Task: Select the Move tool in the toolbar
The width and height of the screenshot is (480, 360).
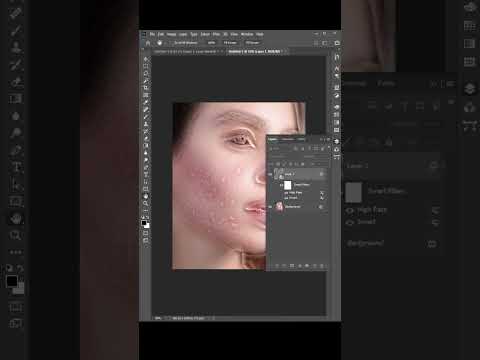Action: [x=146, y=60]
